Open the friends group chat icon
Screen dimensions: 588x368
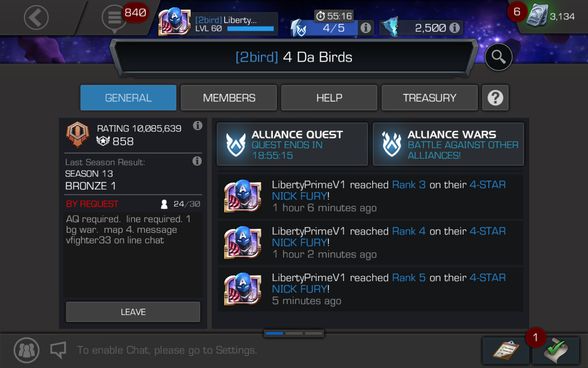click(27, 350)
